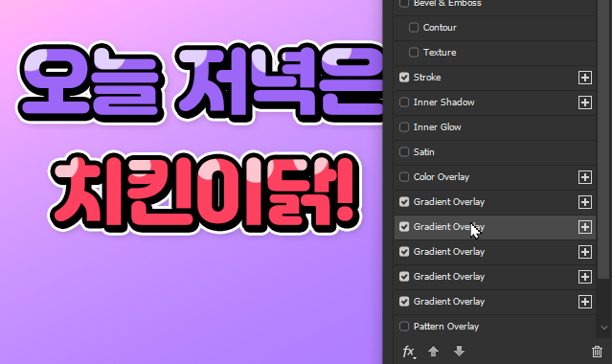612x364 pixels.
Task: Uncheck Gradient Overlay checkbox right above Pattern Overlay
Action: (404, 301)
